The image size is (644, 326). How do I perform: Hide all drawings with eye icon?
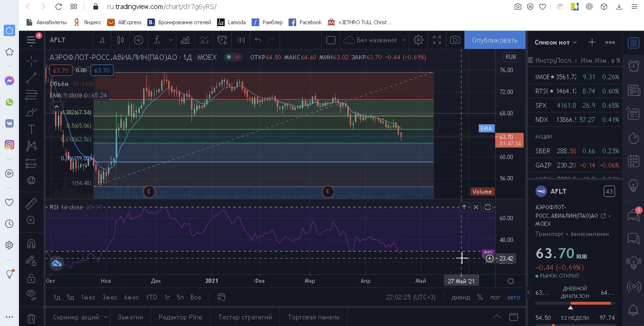pyautogui.click(x=31, y=294)
